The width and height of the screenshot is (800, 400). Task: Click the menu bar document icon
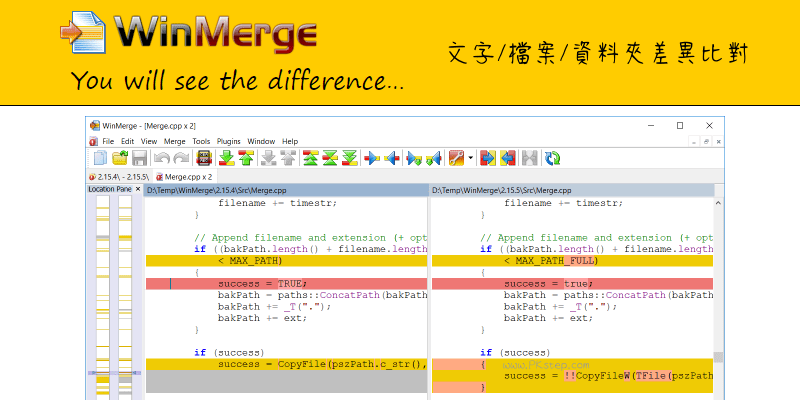tap(93, 141)
